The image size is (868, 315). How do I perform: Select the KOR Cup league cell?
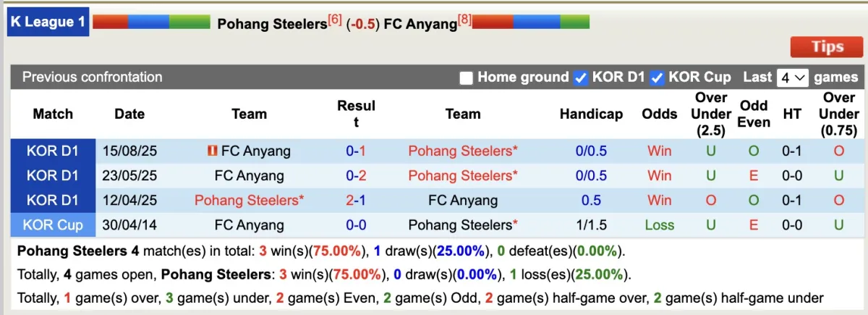click(53, 225)
